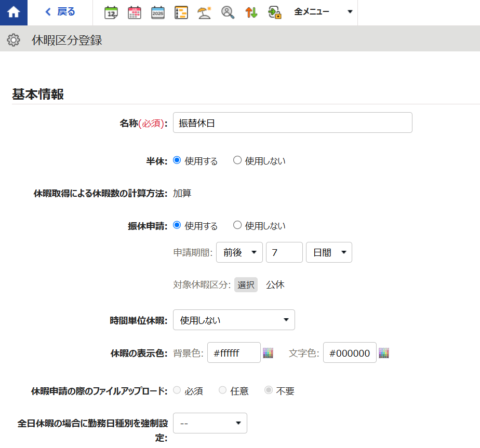Open the daily calendar icon showing 12
Viewport: 480px width, 448px height.
[x=111, y=12]
